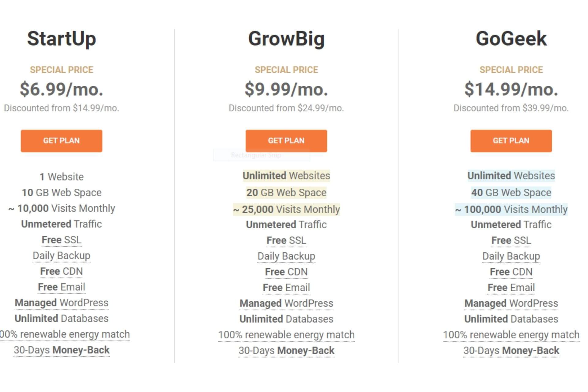This screenshot has height=392, width=588.
Task: Click Unlimited Databases in GoGeek plan
Action: [x=511, y=319]
